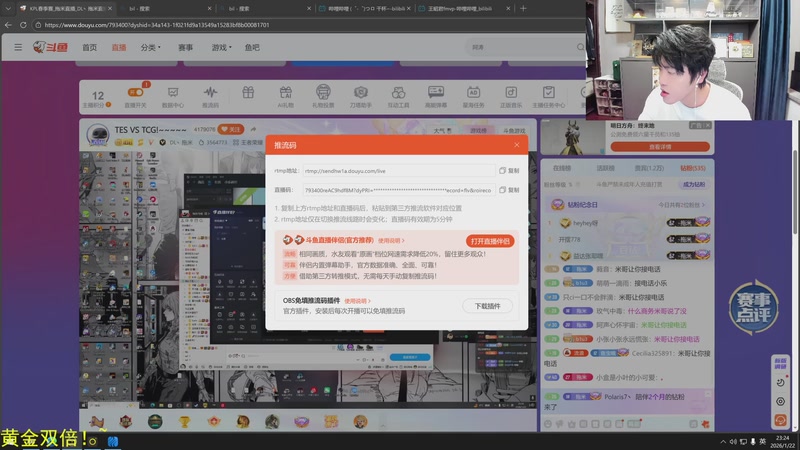The image size is (800, 450).
Task: Switch to 贵宾(1.2万) tab
Action: pyautogui.click(x=649, y=168)
